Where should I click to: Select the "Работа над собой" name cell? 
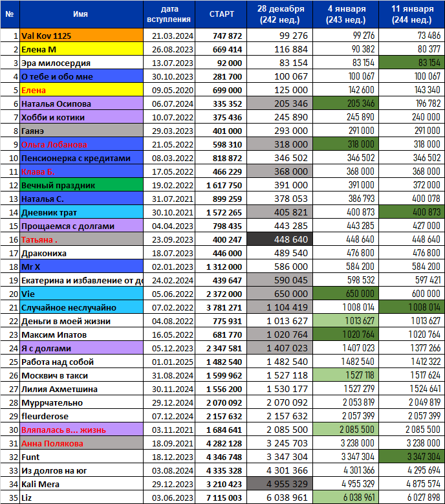click(x=81, y=362)
